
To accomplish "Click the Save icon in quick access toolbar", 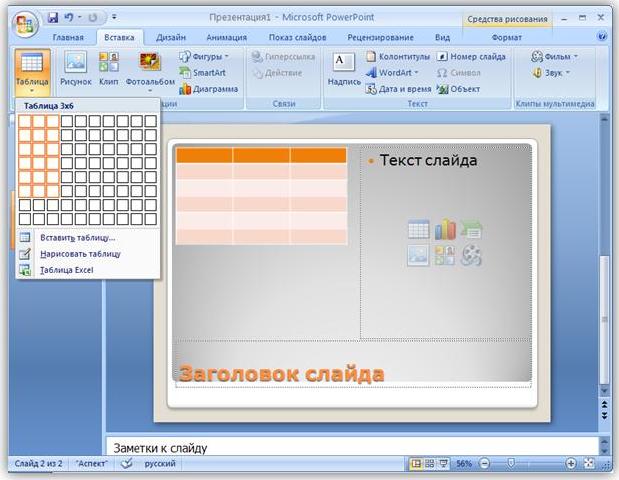I will pyautogui.click(x=52, y=17).
